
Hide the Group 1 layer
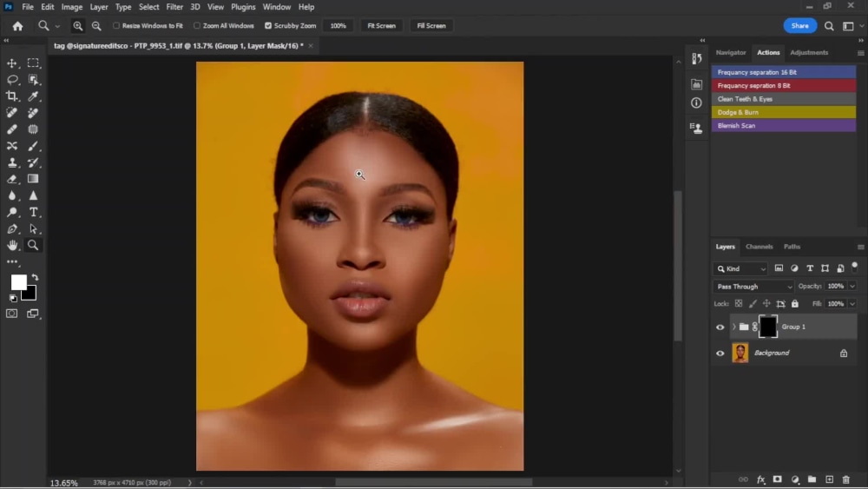point(720,327)
